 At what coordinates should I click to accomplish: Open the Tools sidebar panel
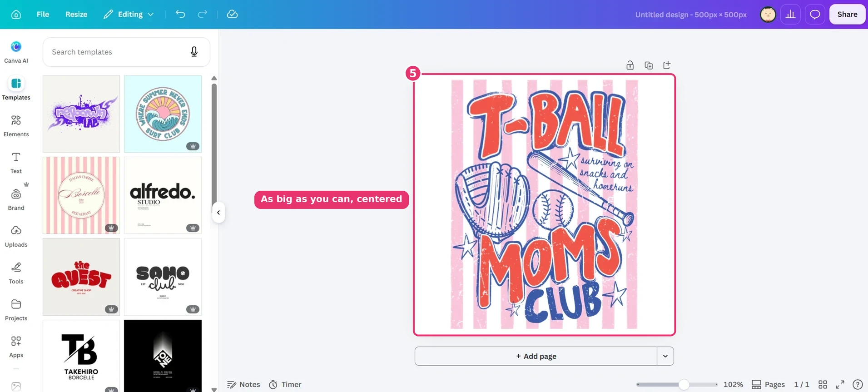16,273
